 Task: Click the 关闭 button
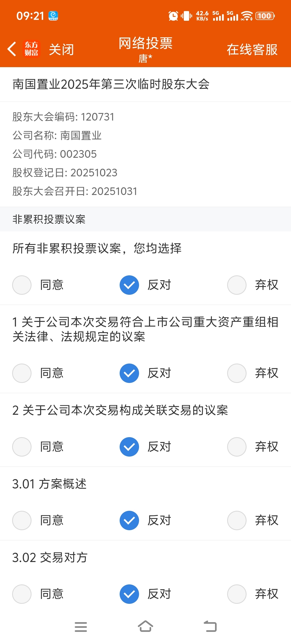point(61,50)
